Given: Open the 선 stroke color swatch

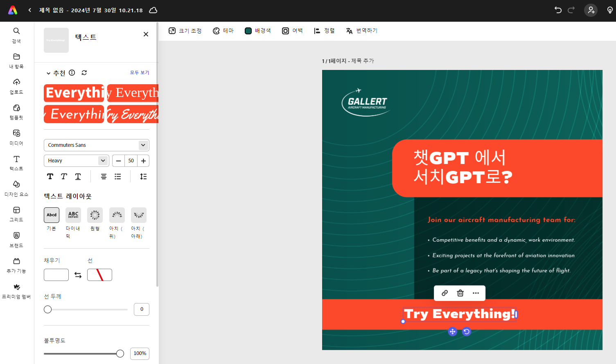Looking at the screenshot, I should [99, 275].
